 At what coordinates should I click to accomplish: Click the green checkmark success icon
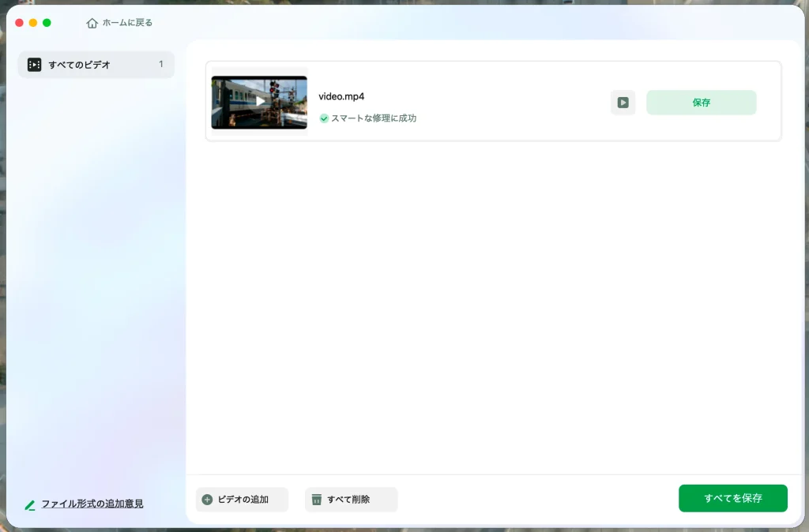click(324, 118)
